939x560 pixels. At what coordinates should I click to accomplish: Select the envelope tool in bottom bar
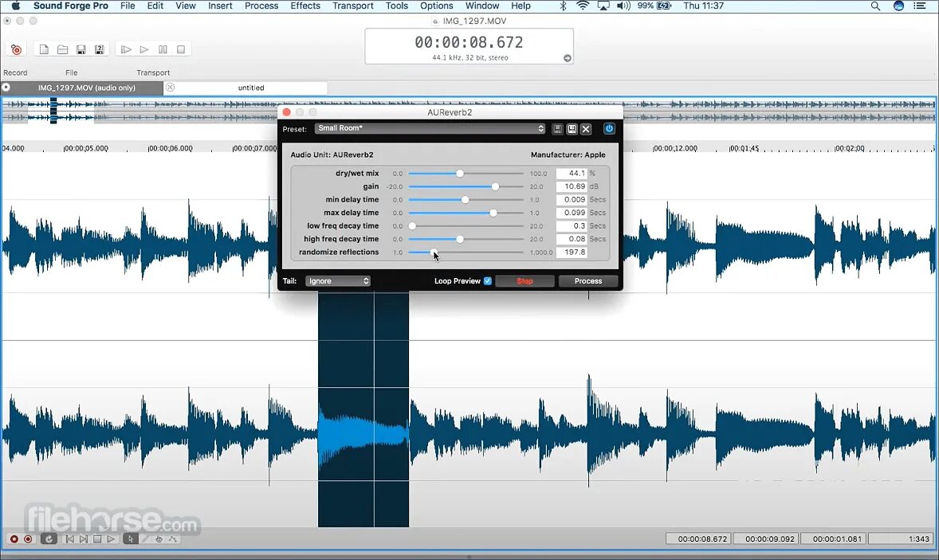[172, 539]
